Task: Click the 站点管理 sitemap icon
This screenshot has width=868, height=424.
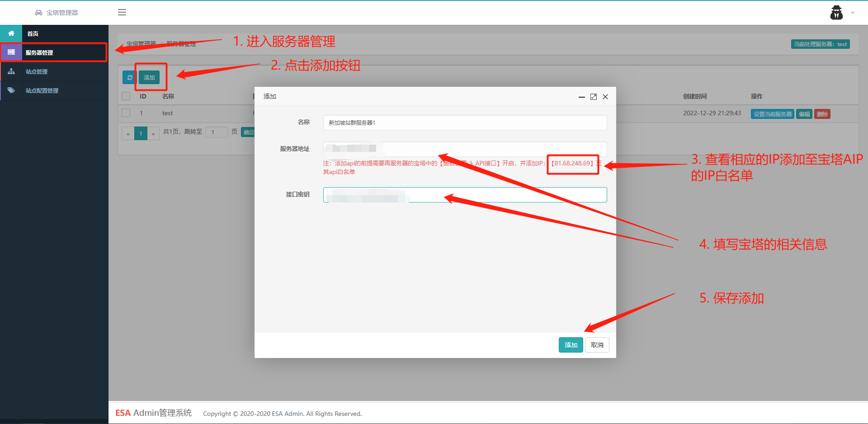Action: point(11,71)
